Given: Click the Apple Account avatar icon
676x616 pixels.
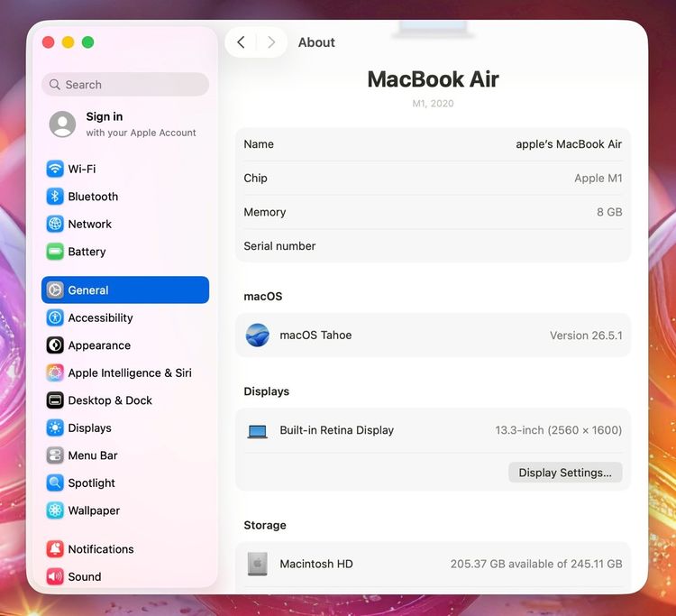Looking at the screenshot, I should (x=62, y=124).
